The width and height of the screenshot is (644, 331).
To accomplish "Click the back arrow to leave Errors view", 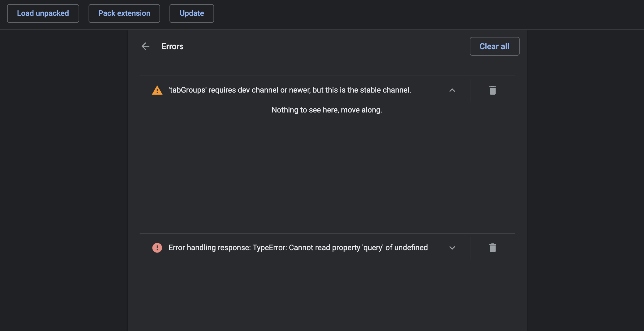I will point(145,46).
